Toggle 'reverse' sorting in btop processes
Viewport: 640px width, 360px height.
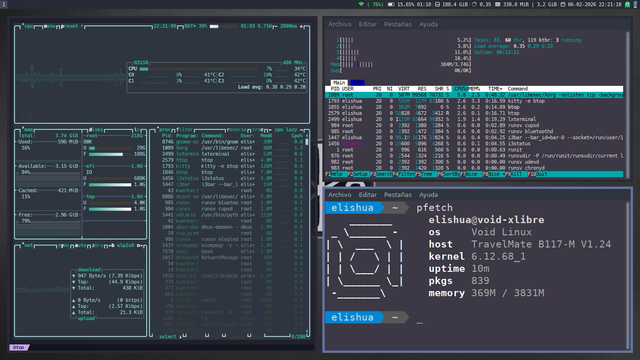coord(237,130)
